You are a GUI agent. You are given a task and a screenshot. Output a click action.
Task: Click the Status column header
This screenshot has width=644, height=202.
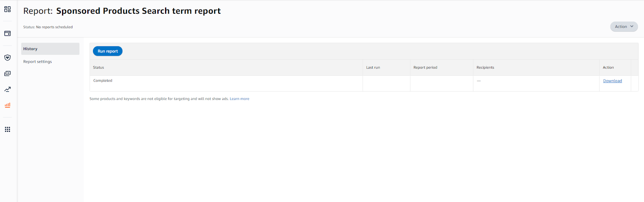99,68
